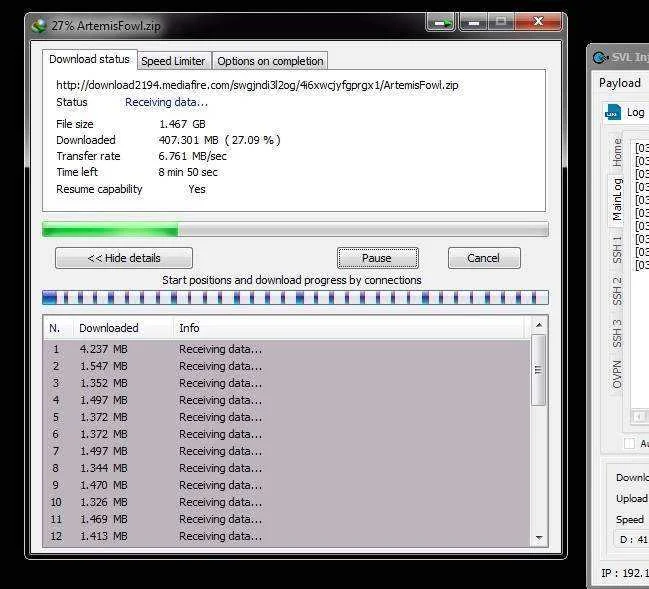
Task: Click the maximize button of the download window
Action: (x=501, y=22)
